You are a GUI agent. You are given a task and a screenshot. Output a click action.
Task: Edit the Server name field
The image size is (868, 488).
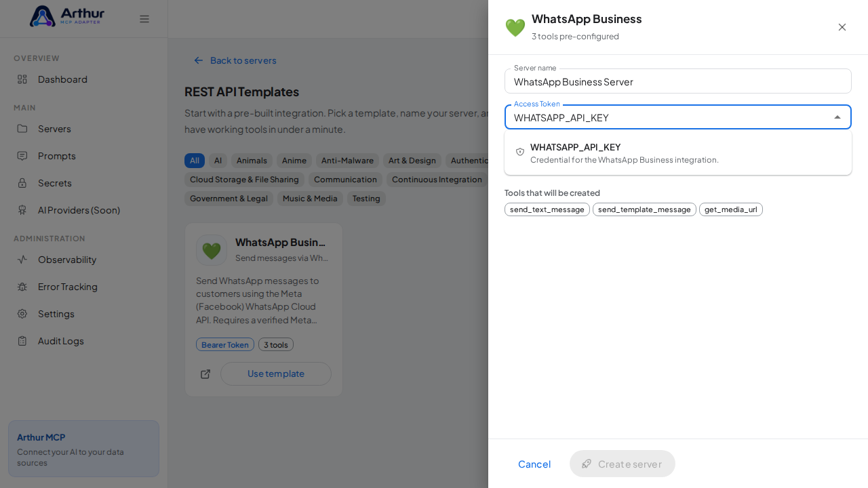click(x=678, y=81)
